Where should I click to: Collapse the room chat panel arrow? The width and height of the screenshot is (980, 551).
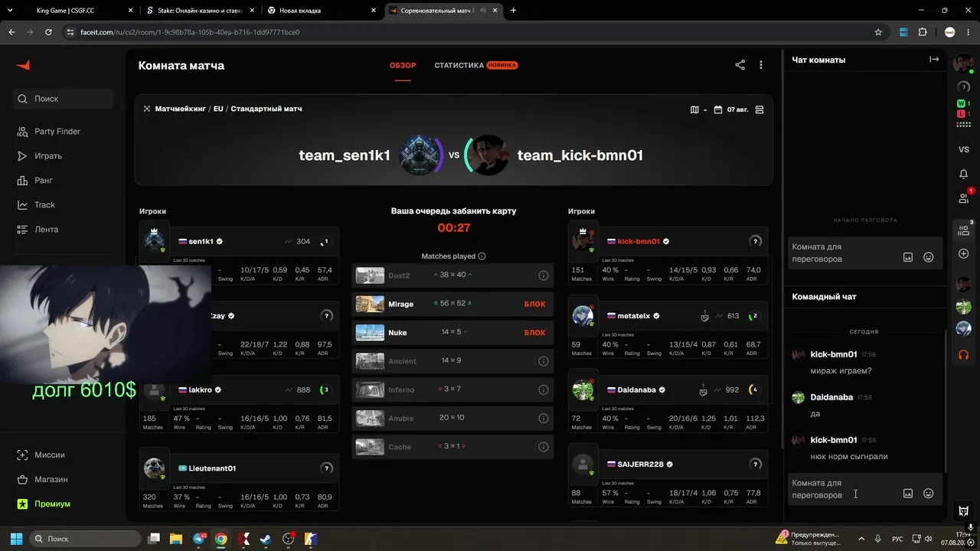point(934,60)
